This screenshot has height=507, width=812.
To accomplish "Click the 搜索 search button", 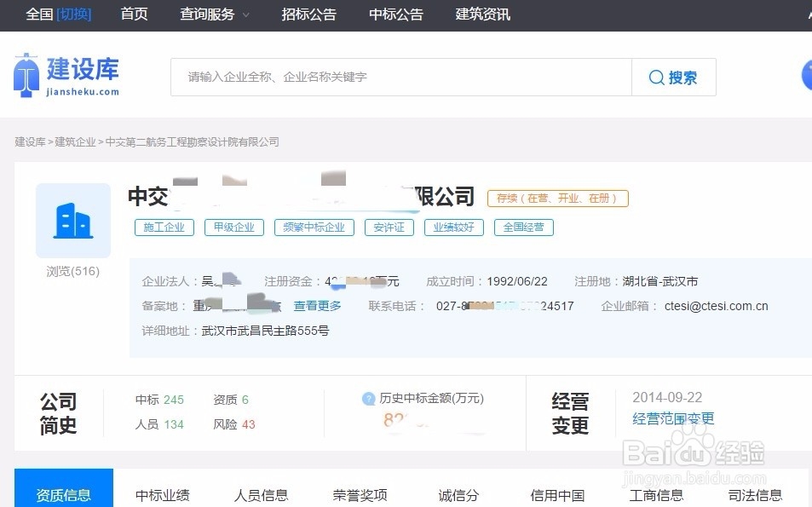I will tap(674, 78).
